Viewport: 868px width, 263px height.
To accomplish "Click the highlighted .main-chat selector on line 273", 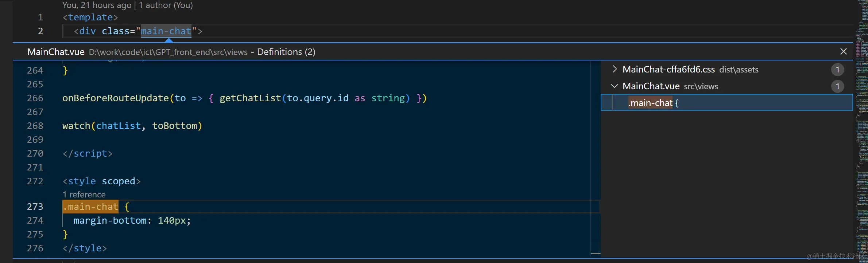I will [x=90, y=207].
